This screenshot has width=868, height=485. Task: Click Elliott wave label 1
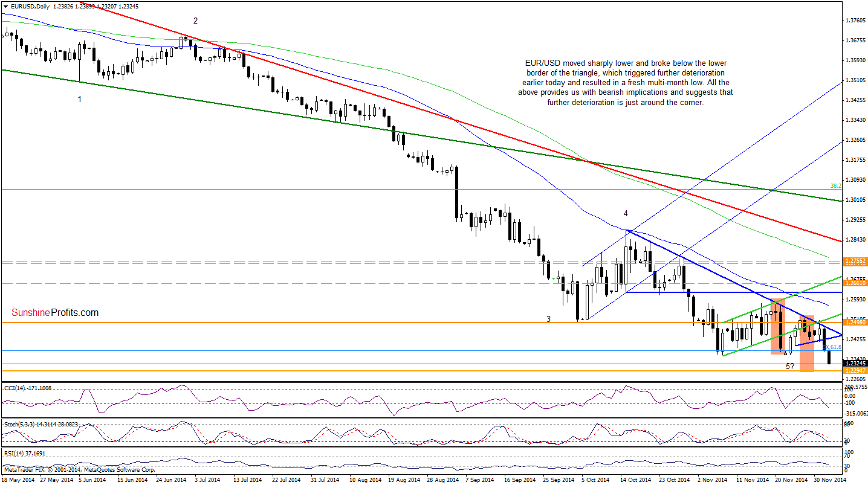click(80, 98)
